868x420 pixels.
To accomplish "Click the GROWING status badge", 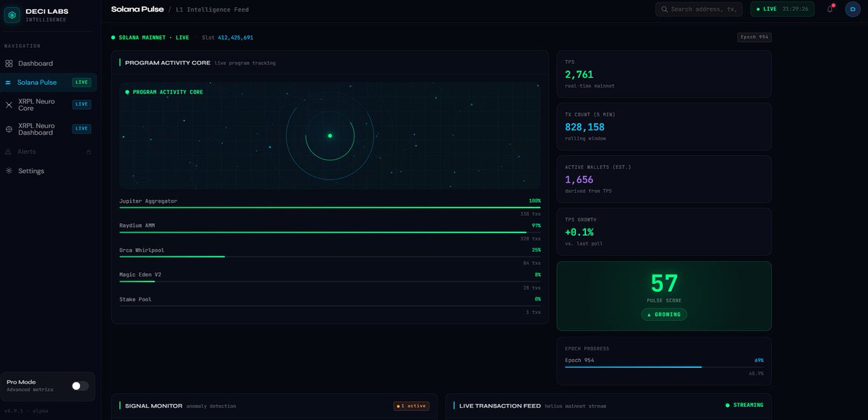I will [x=664, y=314].
